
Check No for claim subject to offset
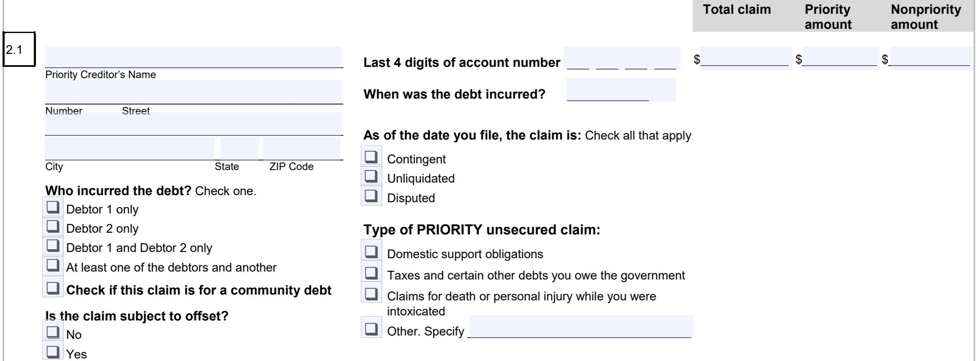point(53,332)
